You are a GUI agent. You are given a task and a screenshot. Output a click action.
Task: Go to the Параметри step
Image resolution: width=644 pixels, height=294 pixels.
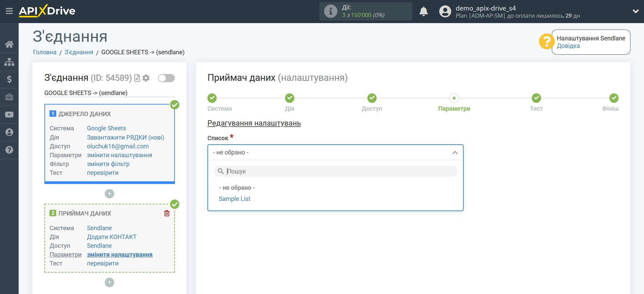click(454, 98)
